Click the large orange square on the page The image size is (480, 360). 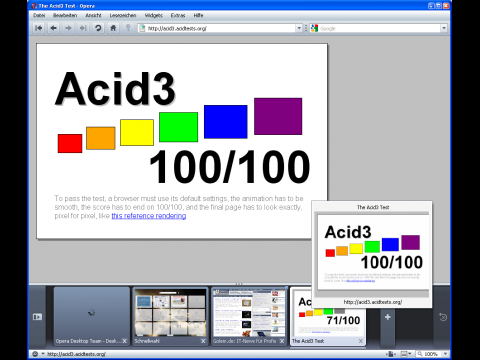(101, 138)
